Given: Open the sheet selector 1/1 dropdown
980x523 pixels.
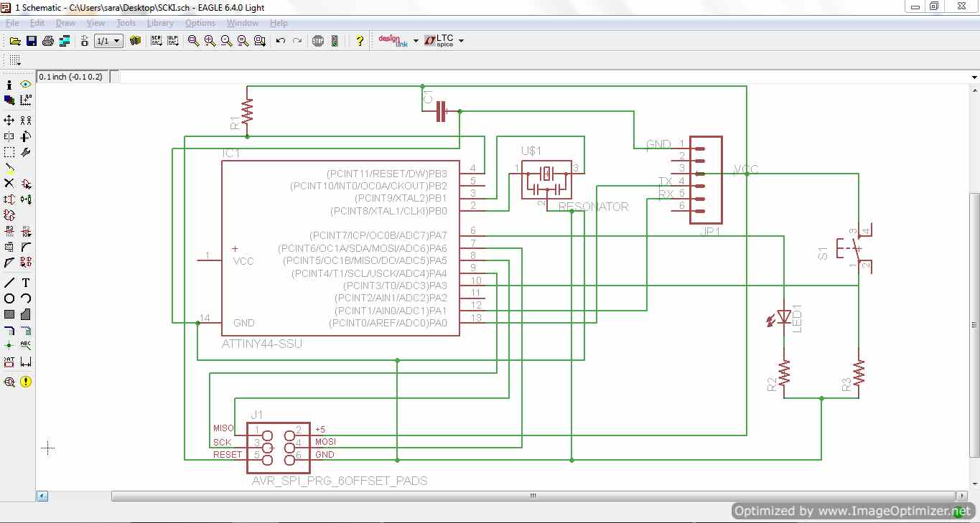Looking at the screenshot, I should (108, 41).
